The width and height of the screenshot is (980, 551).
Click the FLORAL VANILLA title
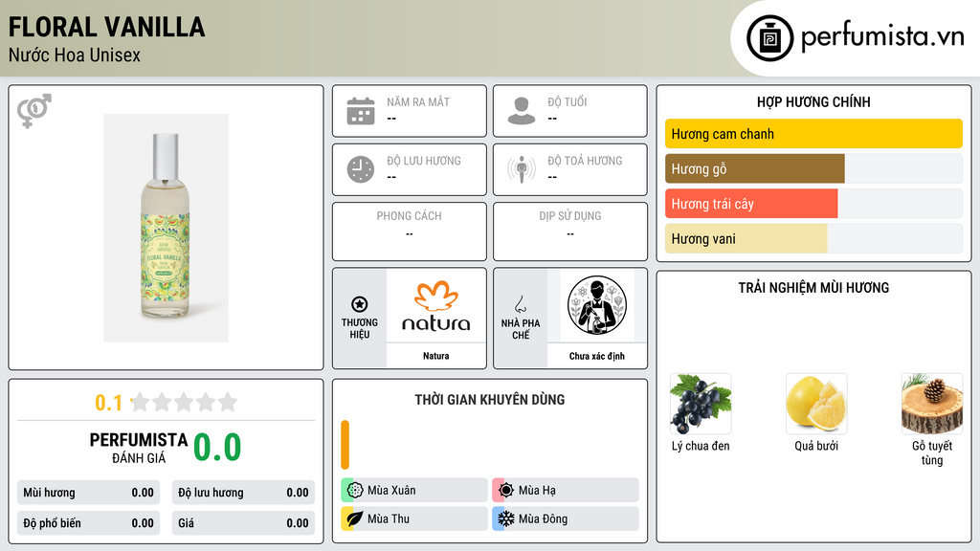click(107, 27)
